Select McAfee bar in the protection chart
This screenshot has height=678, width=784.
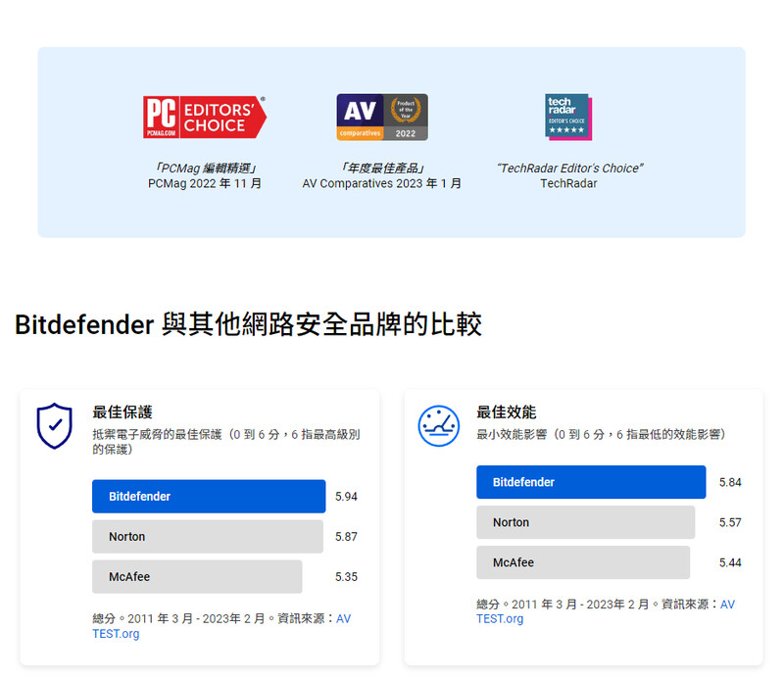197,577
